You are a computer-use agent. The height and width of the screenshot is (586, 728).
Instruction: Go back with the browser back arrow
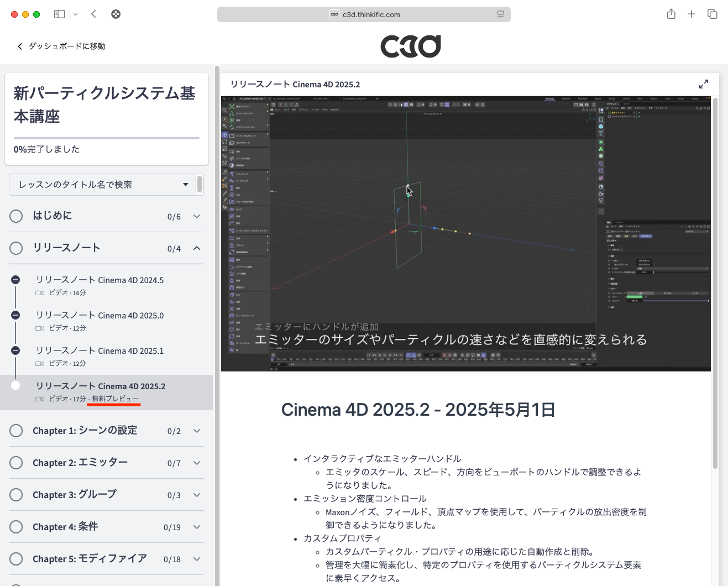[x=93, y=14]
